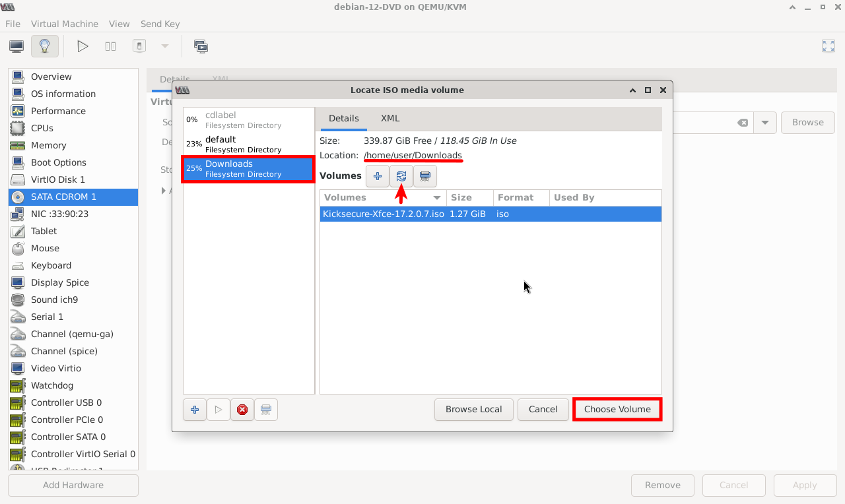845x504 pixels.
Task: Click the power on play icon
Action: coord(83,46)
